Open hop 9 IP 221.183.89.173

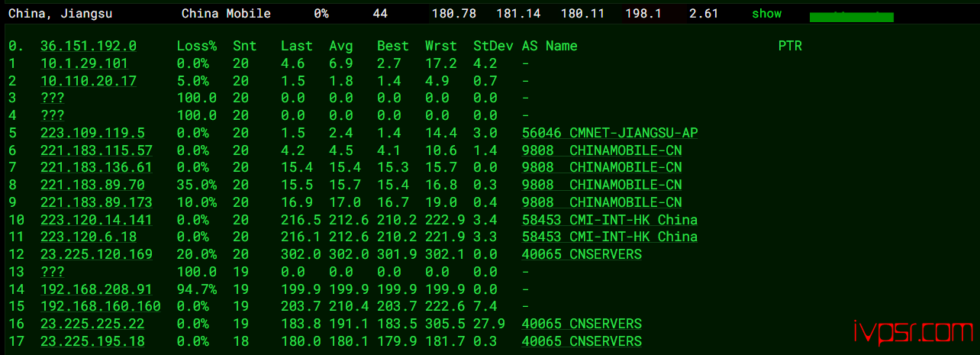pos(96,202)
